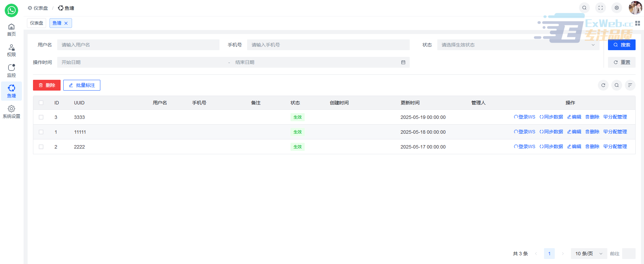Click the header search magnifier icon
The image size is (644, 264).
(584, 8)
